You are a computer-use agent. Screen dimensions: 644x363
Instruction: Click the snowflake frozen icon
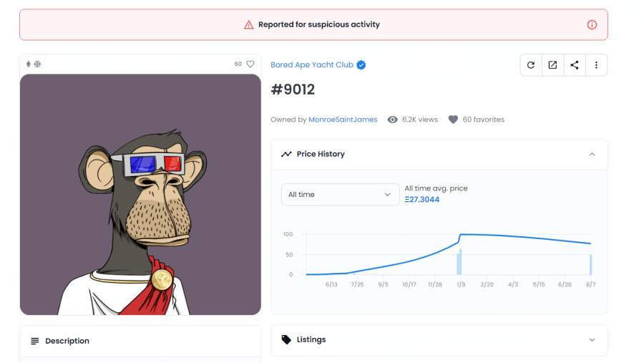tap(37, 64)
